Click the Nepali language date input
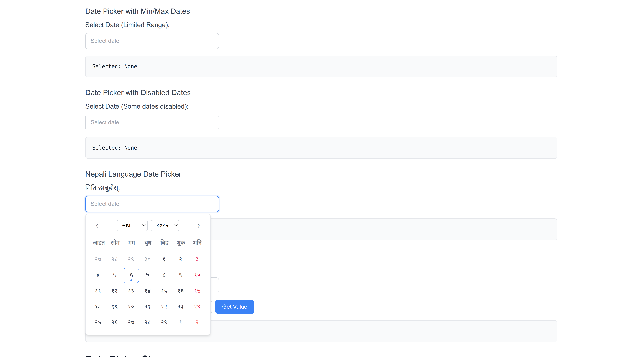The image size is (644, 357). coord(152,204)
